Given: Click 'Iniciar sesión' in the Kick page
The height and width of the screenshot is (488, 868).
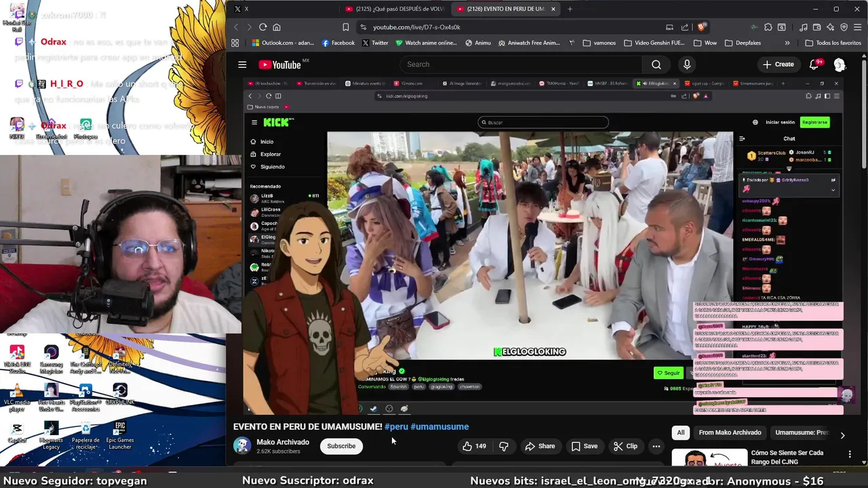Looking at the screenshot, I should tap(780, 123).
